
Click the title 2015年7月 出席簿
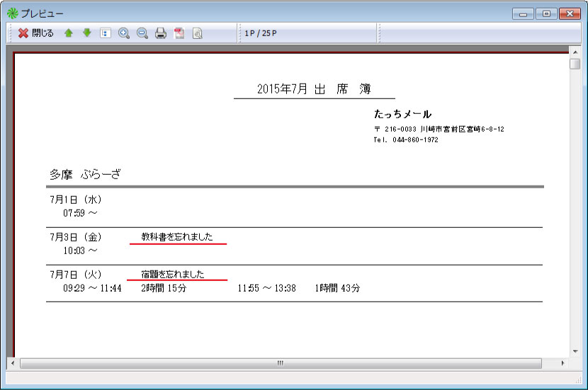tap(315, 88)
